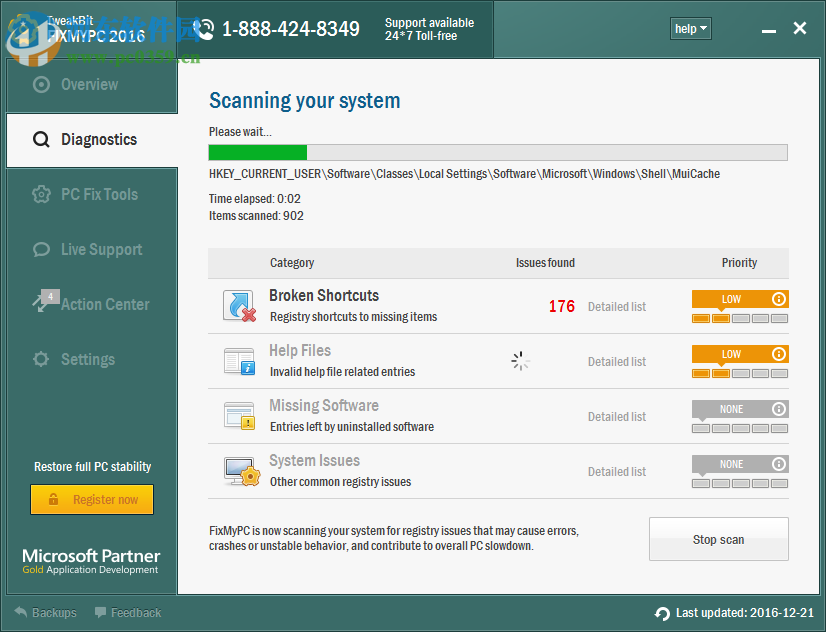
Task: Click the Priority column header
Action: (x=739, y=263)
